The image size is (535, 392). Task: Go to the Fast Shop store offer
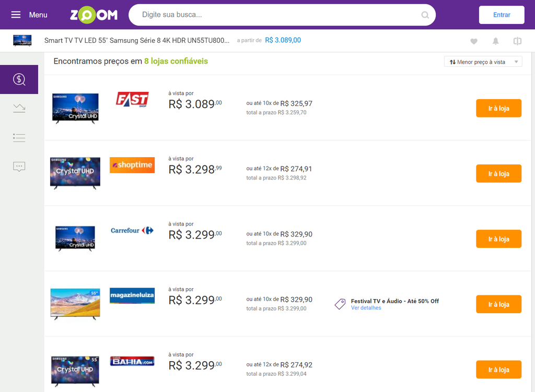(x=498, y=108)
